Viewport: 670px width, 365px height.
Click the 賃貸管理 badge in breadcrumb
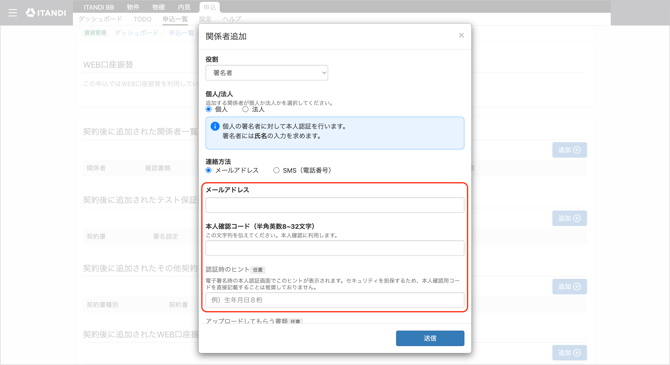(x=95, y=33)
